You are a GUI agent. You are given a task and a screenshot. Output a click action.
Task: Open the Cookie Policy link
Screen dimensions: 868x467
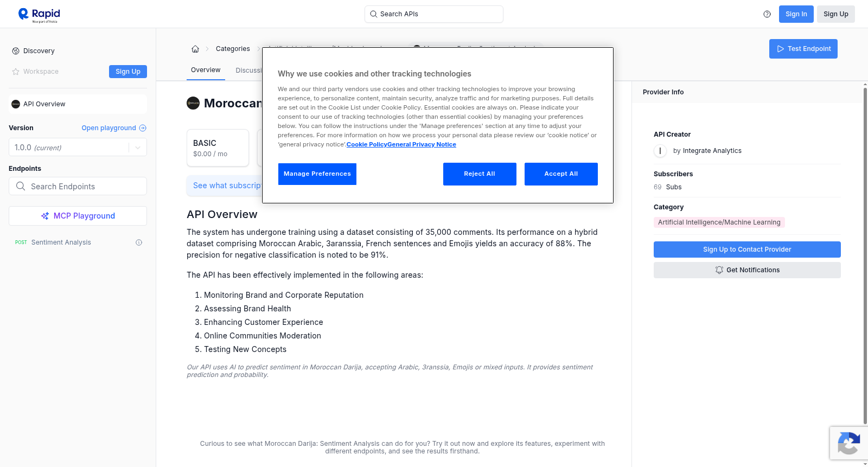(367, 144)
